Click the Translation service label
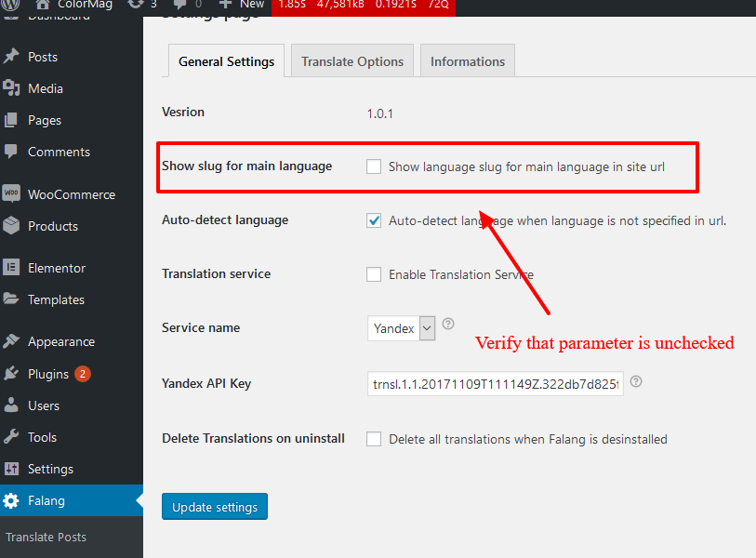 pyautogui.click(x=216, y=274)
